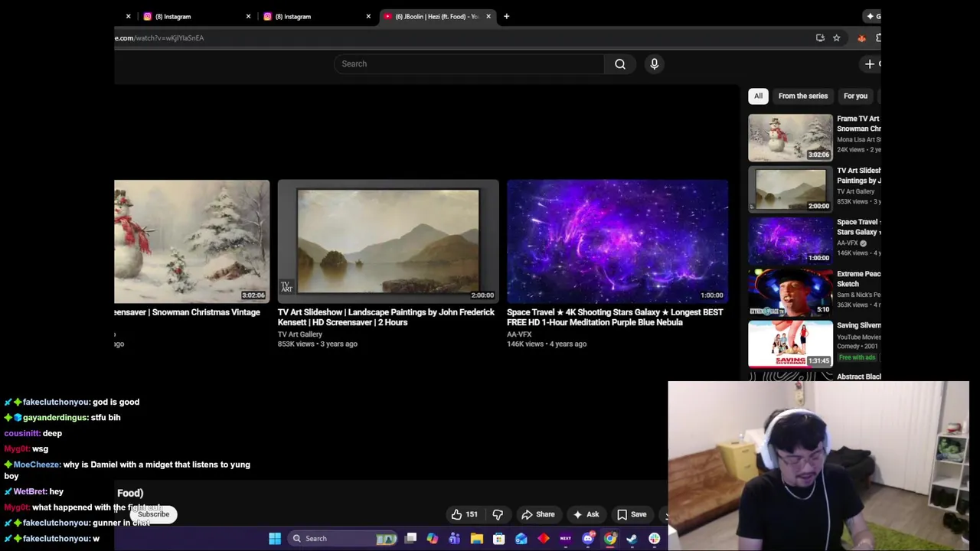Open Task View from the taskbar
This screenshot has height=551, width=980.
411,539
